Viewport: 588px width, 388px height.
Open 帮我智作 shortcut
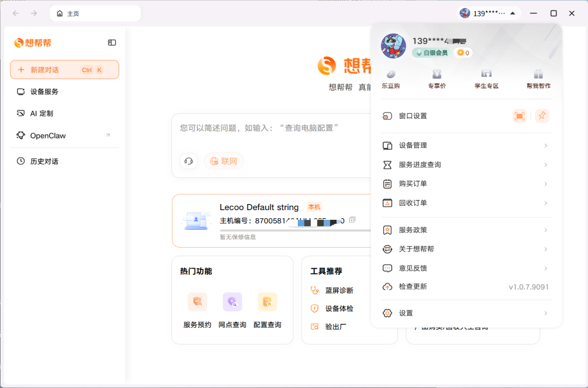pos(538,79)
